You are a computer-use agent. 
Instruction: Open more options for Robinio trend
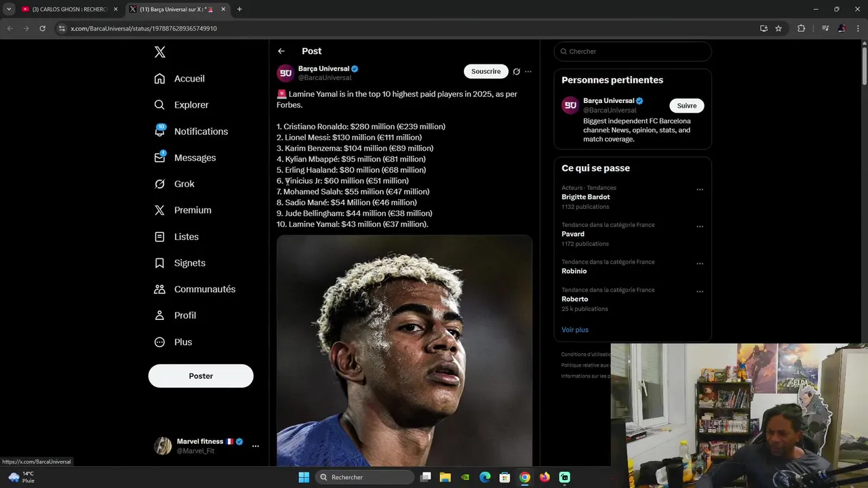click(700, 264)
